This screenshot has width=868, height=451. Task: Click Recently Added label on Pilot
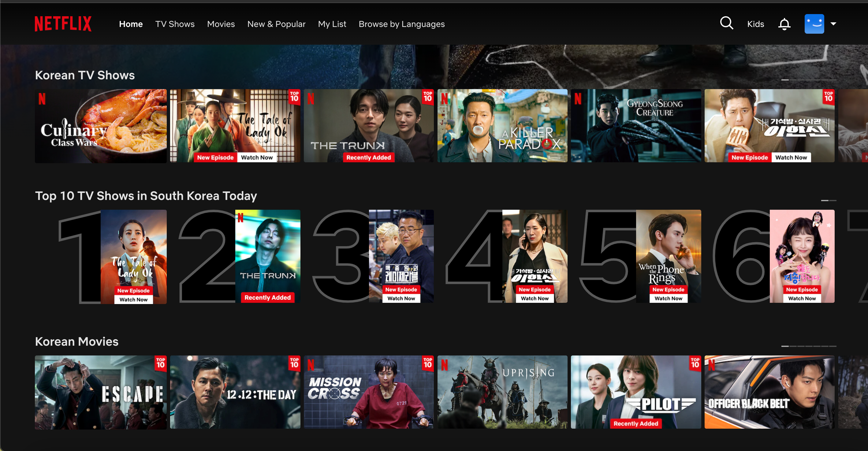click(x=635, y=423)
